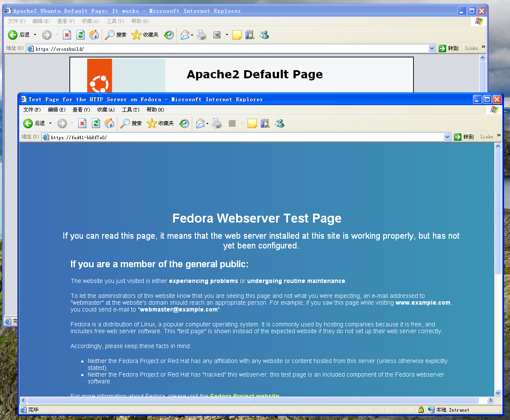
Task: Click the yellow Discuss note icon in Fedora window
Action: (x=252, y=123)
